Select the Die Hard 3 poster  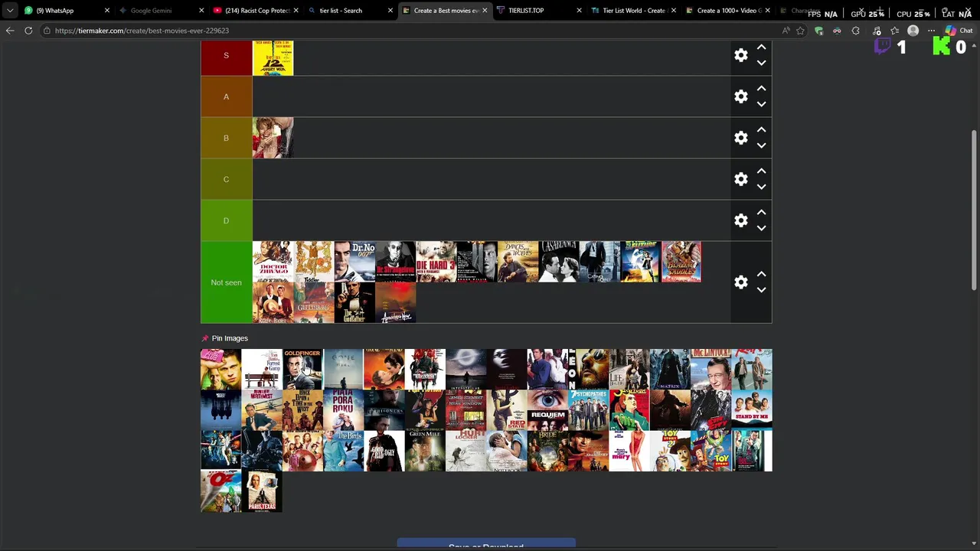point(436,262)
